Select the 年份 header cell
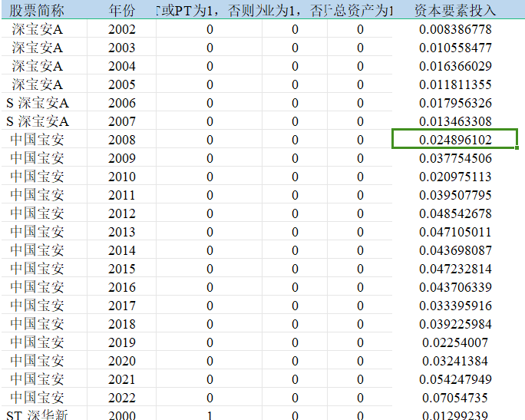This screenshot has height=420, width=525. coord(121,11)
